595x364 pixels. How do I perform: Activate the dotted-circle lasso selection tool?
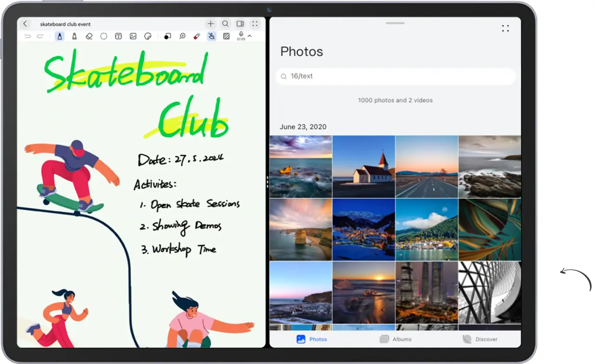point(104,36)
